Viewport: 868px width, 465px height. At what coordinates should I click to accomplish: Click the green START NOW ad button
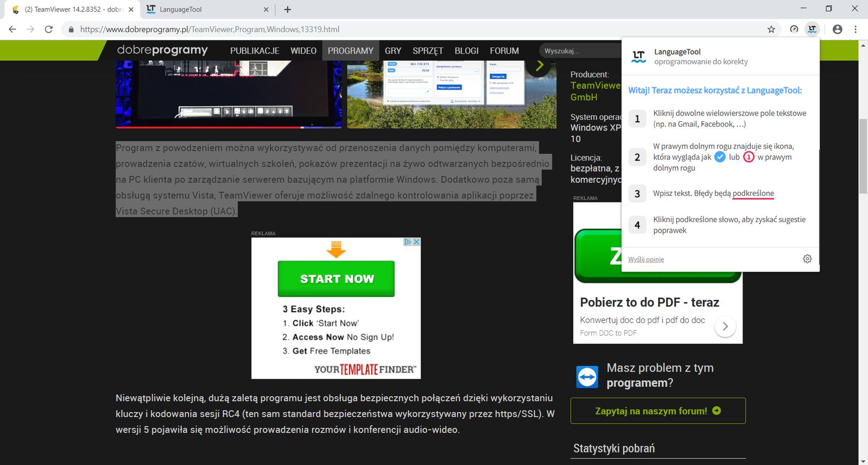336,279
